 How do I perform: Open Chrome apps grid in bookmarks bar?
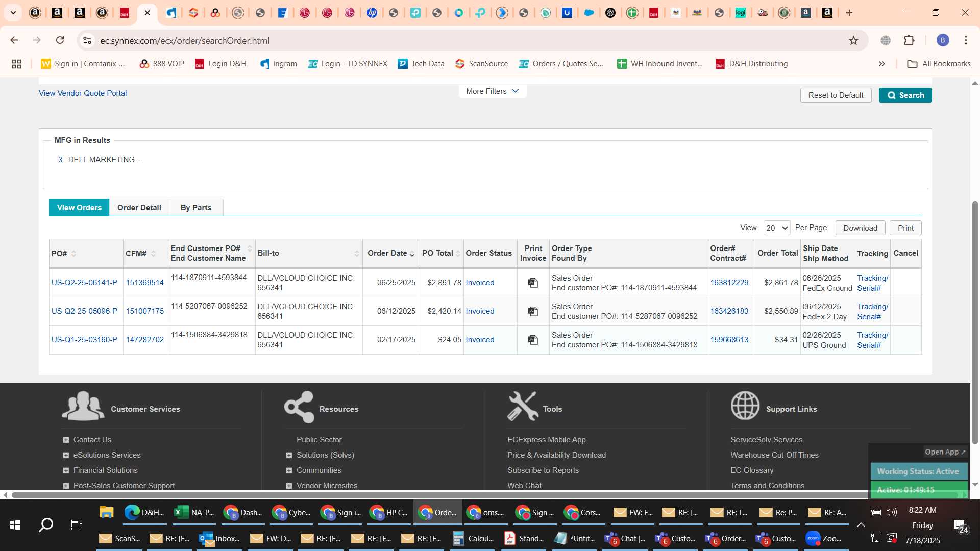coord(16,64)
